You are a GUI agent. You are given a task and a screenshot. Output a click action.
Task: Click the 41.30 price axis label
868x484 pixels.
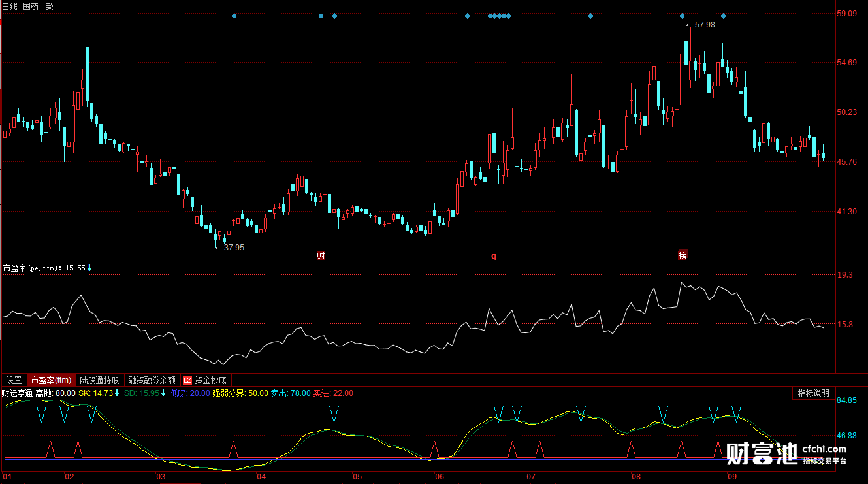pyautogui.click(x=847, y=212)
